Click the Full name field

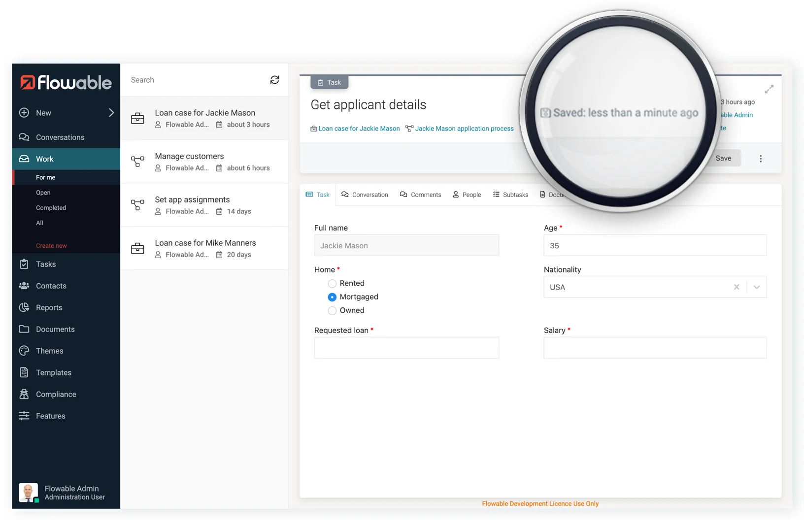pos(406,245)
